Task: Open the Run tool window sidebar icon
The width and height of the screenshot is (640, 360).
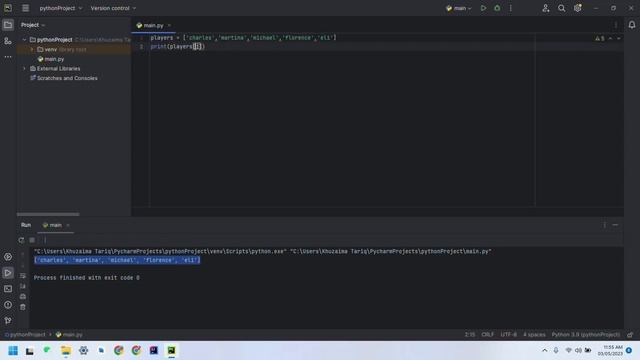Action: 8,273
